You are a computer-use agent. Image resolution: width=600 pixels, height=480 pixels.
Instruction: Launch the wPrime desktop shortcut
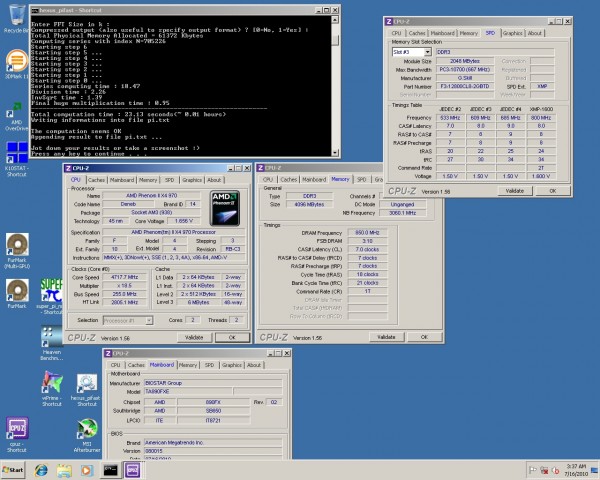point(52,383)
